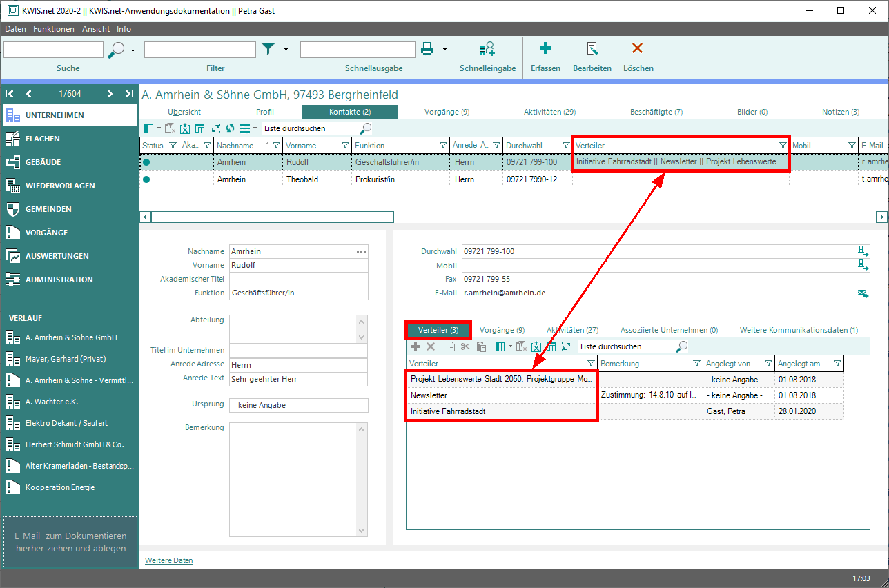889x588 pixels.
Task: Select the Newsletter Verteiler row
Action: click(625, 396)
